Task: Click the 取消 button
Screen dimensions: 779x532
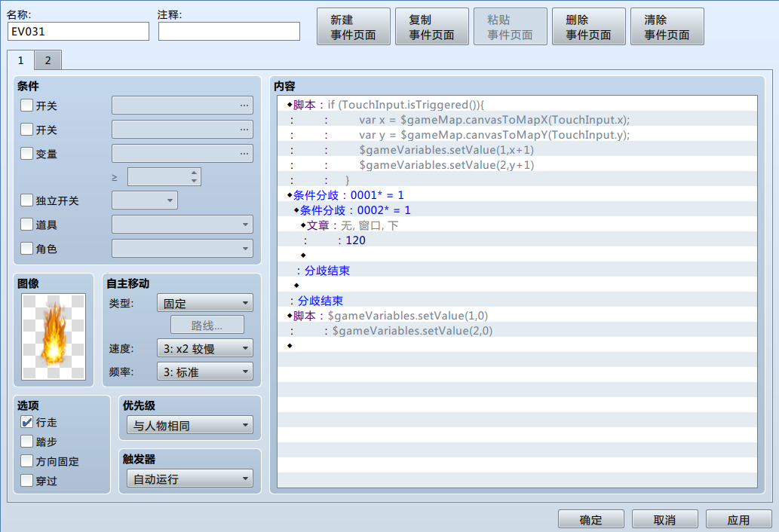Action: point(664,520)
